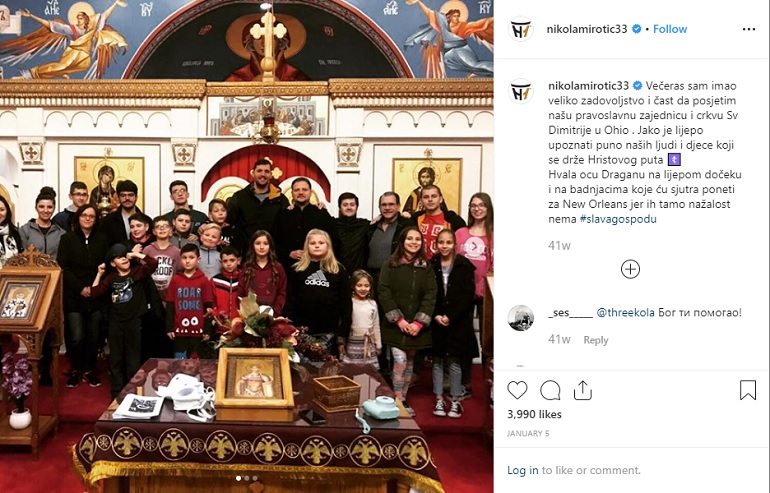Viewport: 770px width, 493px height.
Task: Open the _ses____ commenter username
Action: click(x=570, y=313)
